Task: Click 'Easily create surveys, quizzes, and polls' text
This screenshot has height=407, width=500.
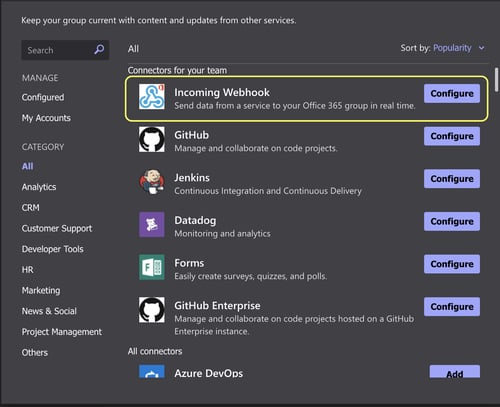Action: [251, 276]
